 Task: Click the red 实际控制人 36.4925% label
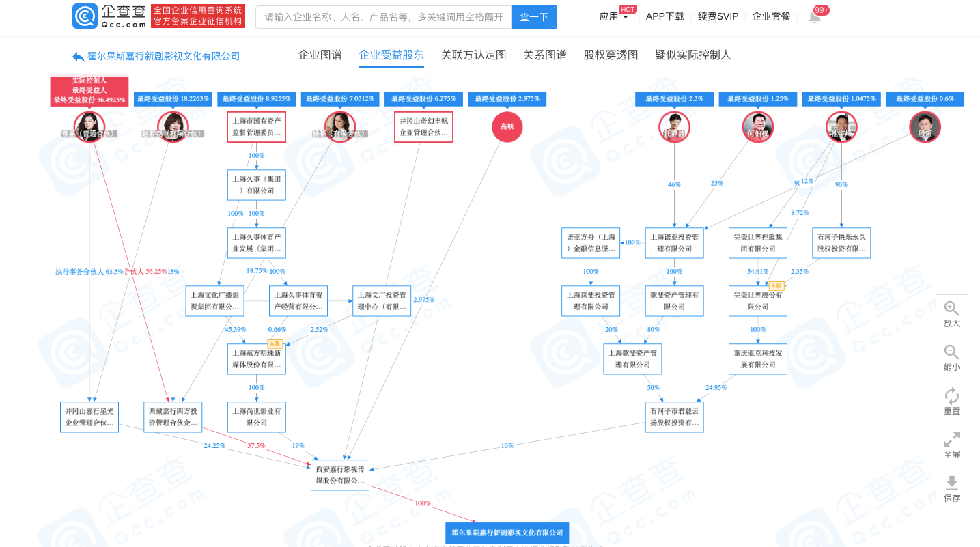[89, 91]
